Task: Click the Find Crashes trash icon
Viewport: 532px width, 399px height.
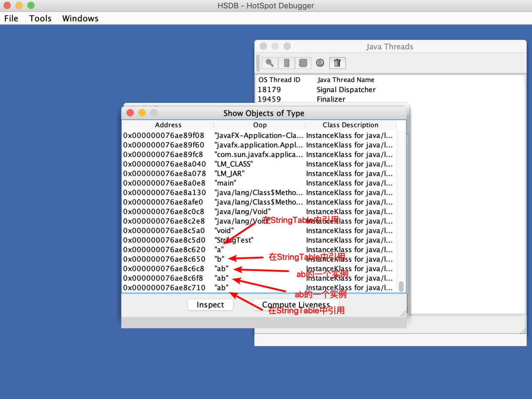Action: 337,63
